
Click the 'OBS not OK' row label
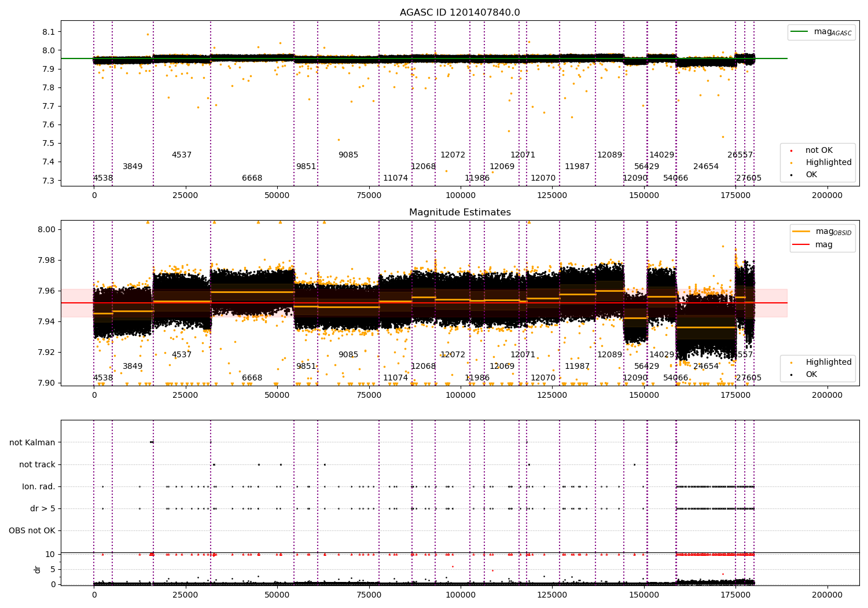[32, 530]
